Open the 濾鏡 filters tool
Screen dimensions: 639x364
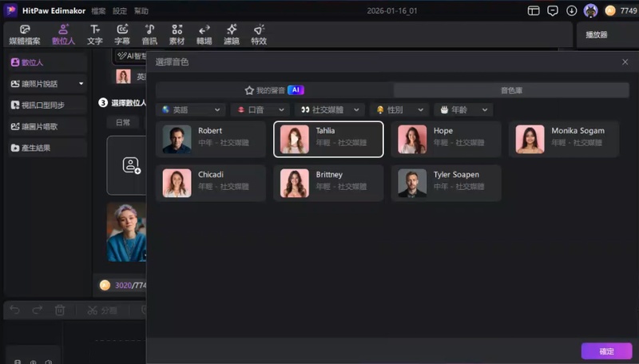(232, 34)
